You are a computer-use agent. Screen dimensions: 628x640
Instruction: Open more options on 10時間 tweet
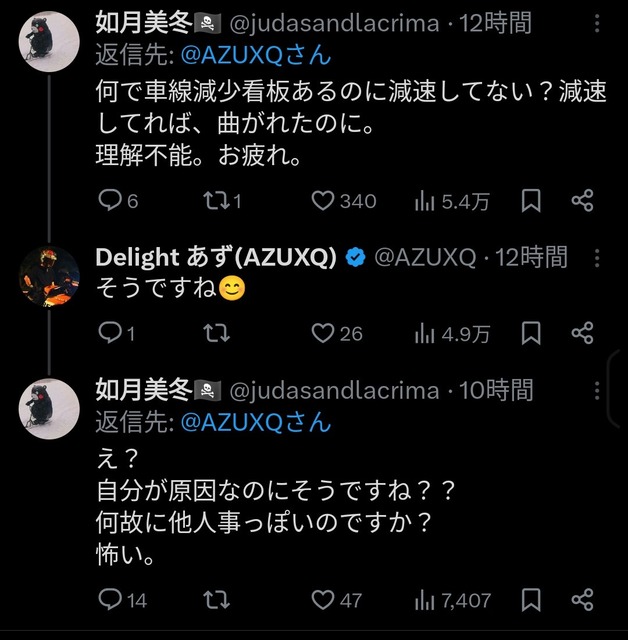[597, 391]
